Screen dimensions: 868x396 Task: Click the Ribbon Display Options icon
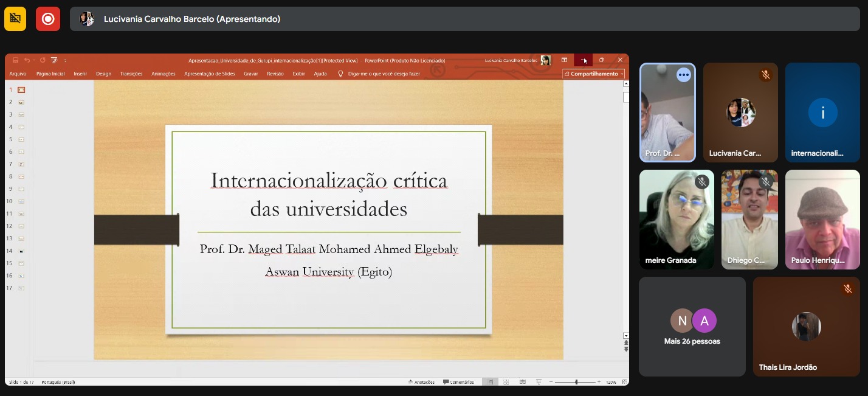564,60
